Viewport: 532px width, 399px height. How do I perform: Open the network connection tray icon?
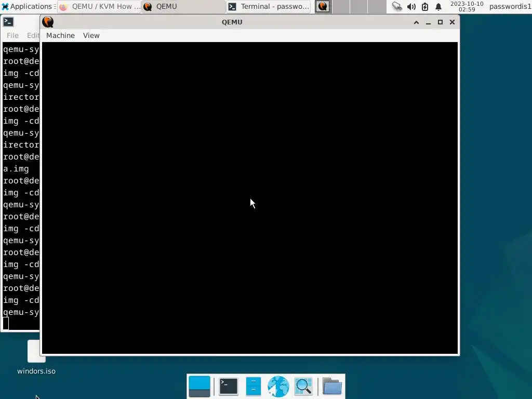pyautogui.click(x=396, y=6)
